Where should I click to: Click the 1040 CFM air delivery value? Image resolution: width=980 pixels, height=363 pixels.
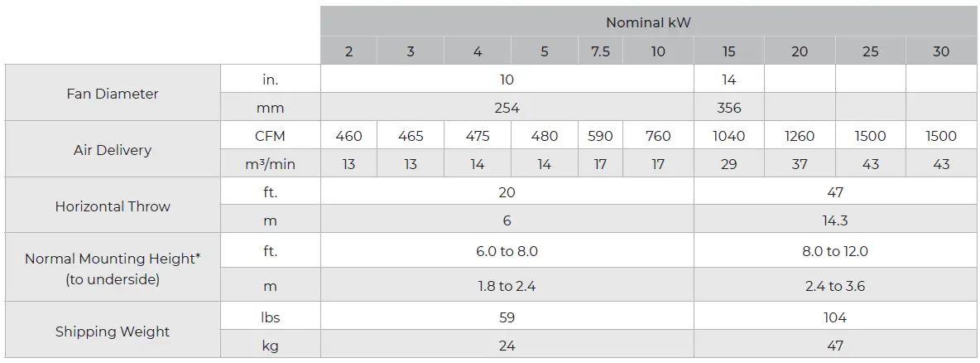(x=728, y=136)
